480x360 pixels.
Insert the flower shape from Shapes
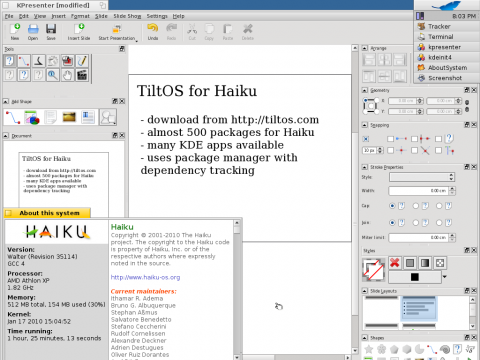point(381,349)
